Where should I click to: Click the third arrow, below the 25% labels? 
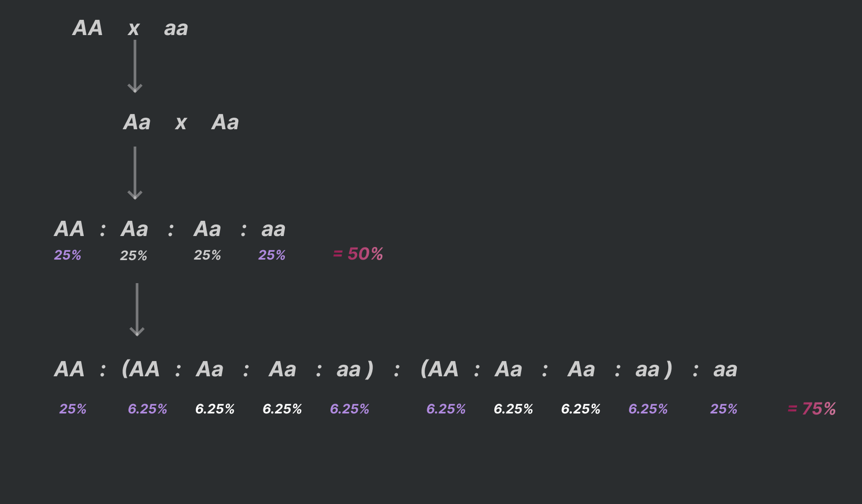(137, 309)
